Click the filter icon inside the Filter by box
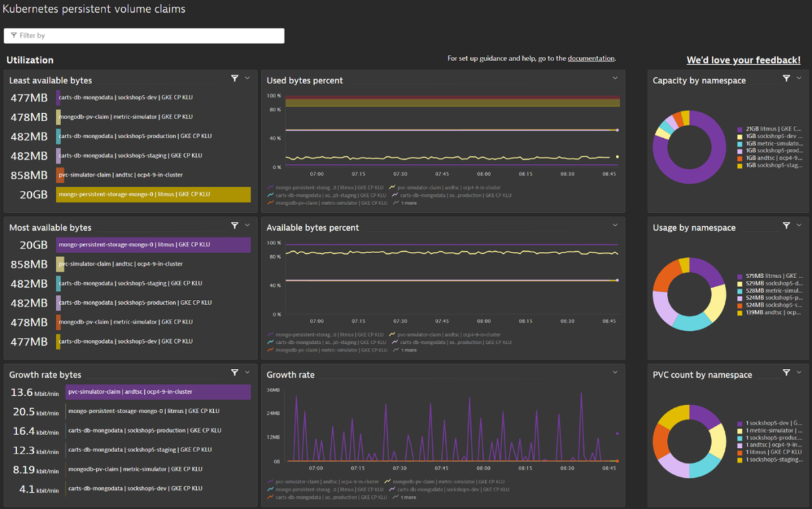Image resolution: width=812 pixels, height=509 pixels. point(14,35)
